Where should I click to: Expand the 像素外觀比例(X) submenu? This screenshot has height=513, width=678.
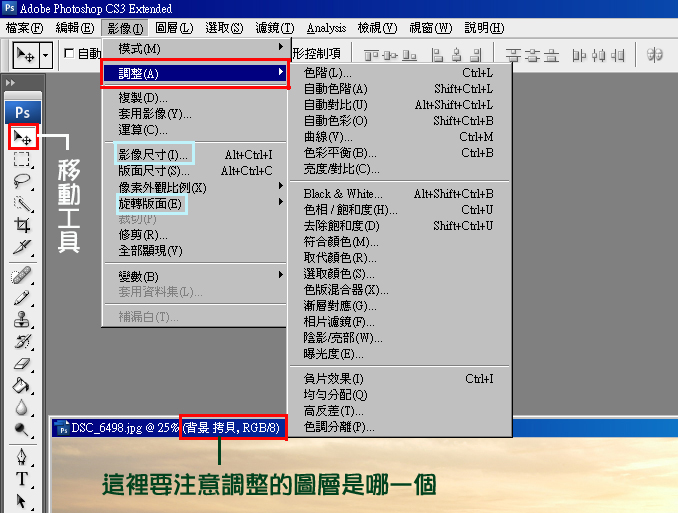[x=195, y=187]
